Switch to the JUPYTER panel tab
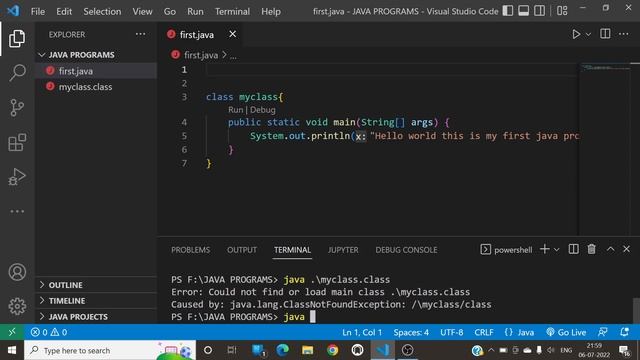640x360 pixels. tap(343, 250)
